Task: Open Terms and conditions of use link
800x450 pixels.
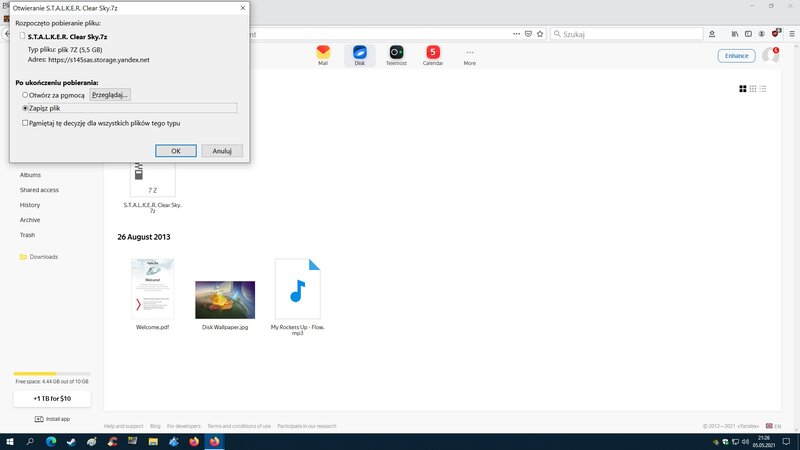Action: click(x=239, y=426)
